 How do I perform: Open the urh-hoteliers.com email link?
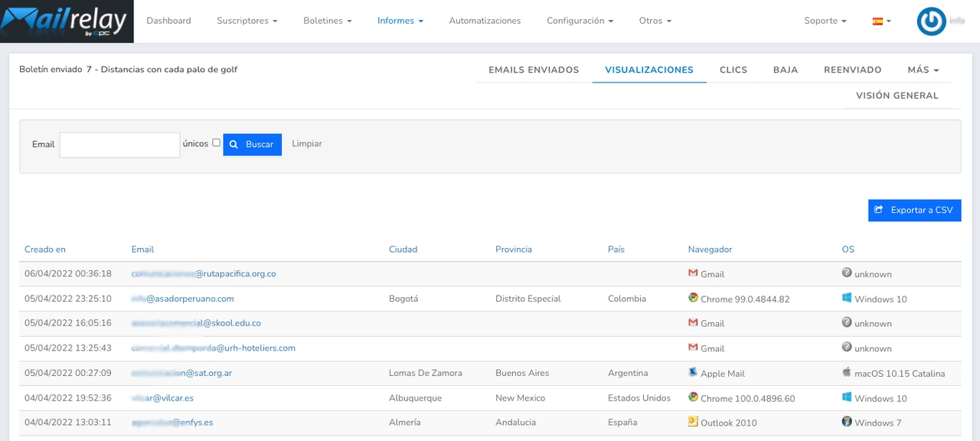click(x=214, y=348)
